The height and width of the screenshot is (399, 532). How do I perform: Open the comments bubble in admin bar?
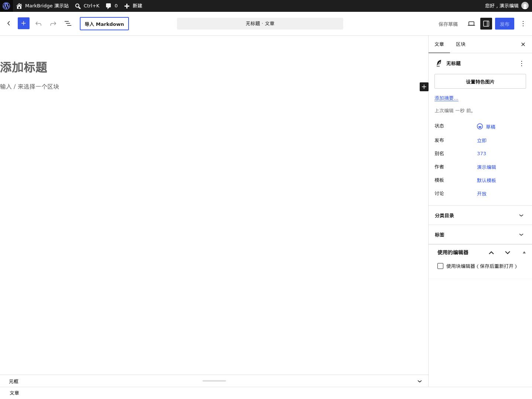click(x=112, y=6)
